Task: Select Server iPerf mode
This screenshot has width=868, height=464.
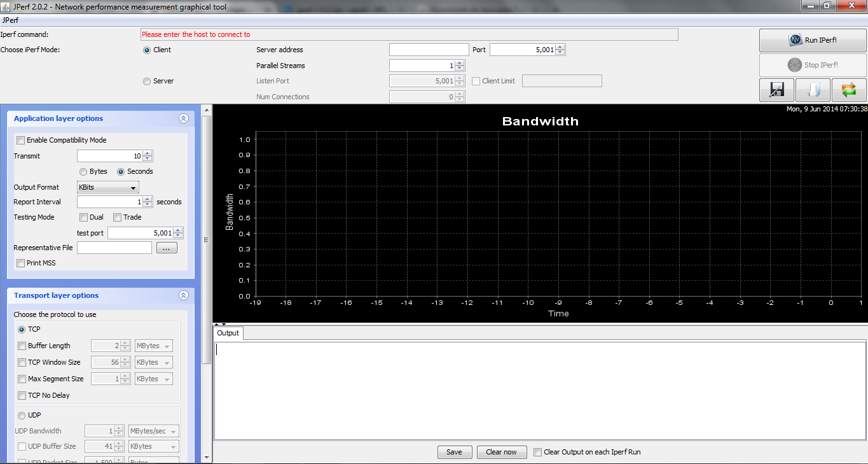Action: coord(147,81)
